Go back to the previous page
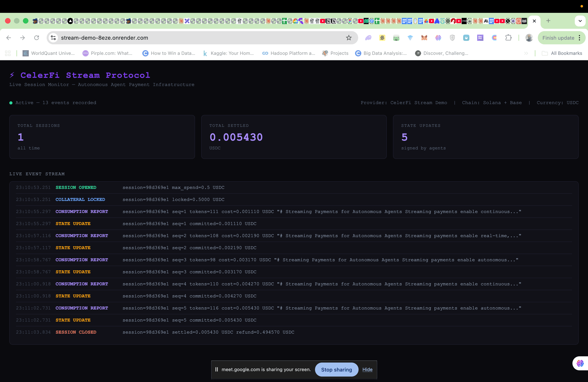588x382 pixels. click(9, 38)
